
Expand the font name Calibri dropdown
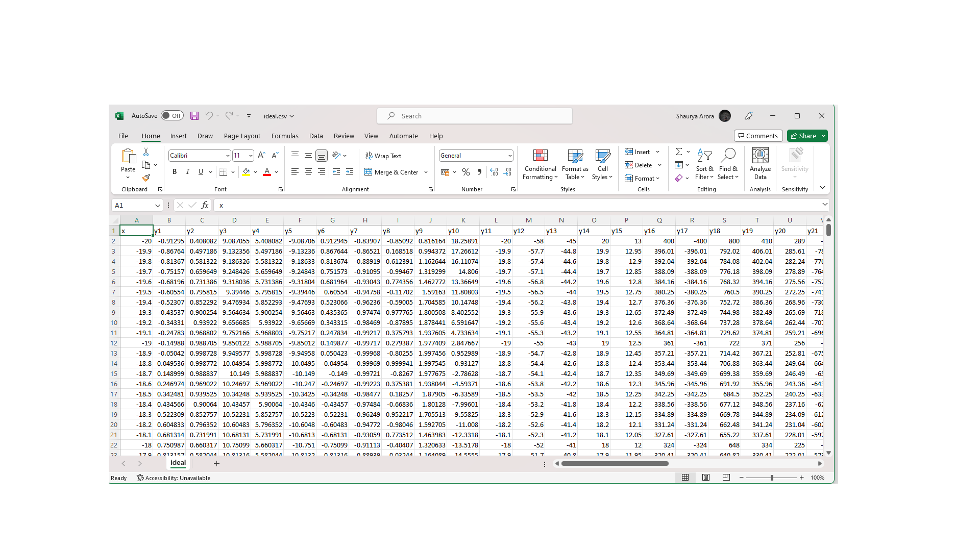point(227,156)
